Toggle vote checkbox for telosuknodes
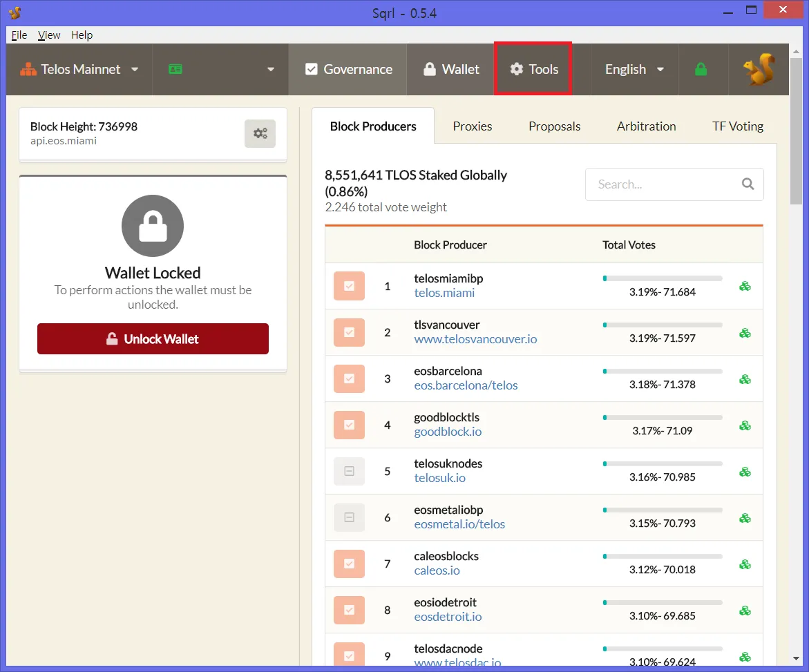The width and height of the screenshot is (809, 672). (350, 471)
